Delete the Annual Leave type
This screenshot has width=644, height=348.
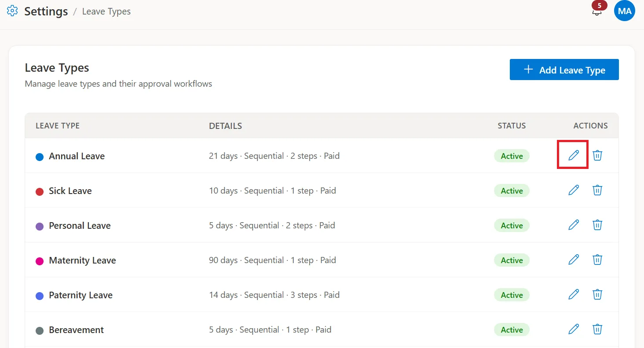click(x=597, y=155)
